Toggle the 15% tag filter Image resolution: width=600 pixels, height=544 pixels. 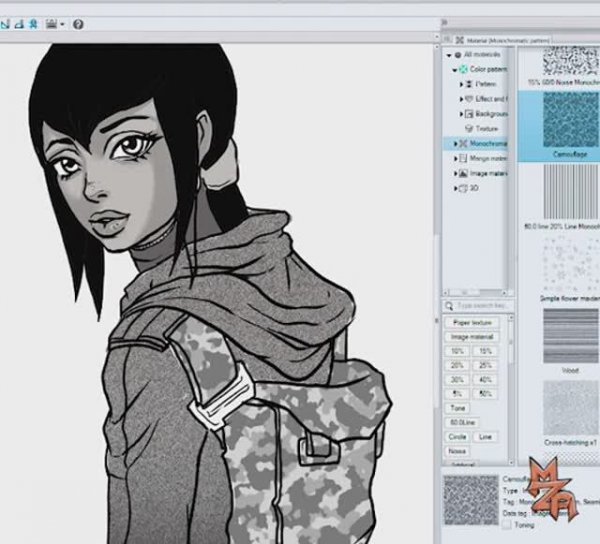[485, 351]
